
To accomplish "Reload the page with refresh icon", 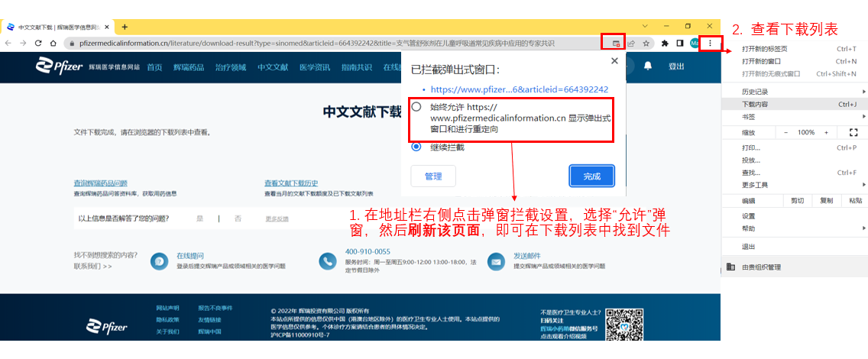I will 38,43.
